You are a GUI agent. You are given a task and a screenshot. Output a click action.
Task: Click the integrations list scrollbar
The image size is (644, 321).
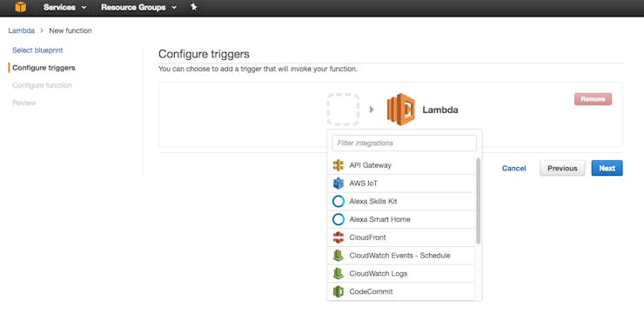click(x=478, y=201)
